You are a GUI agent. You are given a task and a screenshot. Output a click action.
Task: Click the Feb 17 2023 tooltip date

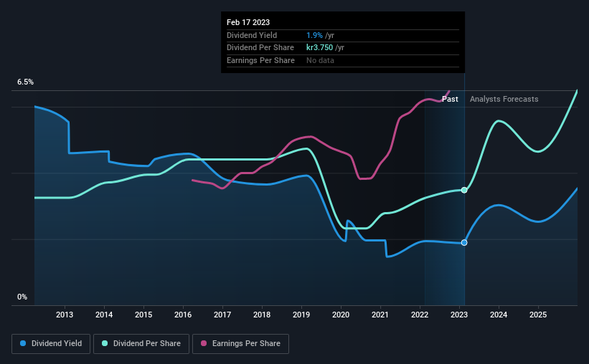coord(248,22)
